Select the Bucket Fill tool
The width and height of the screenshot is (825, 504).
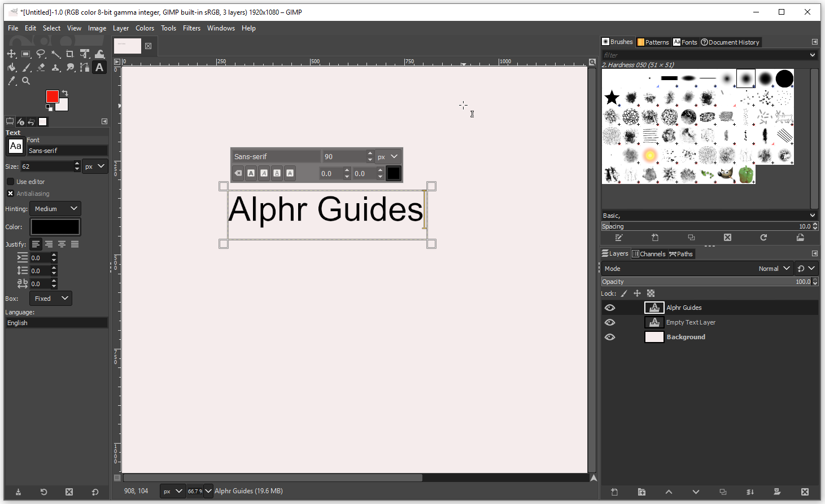coord(11,68)
